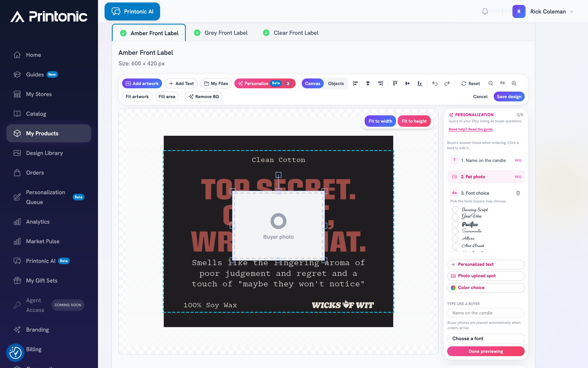The width and height of the screenshot is (588, 368).
Task: Align objects to vertical middle
Action: pos(408,83)
